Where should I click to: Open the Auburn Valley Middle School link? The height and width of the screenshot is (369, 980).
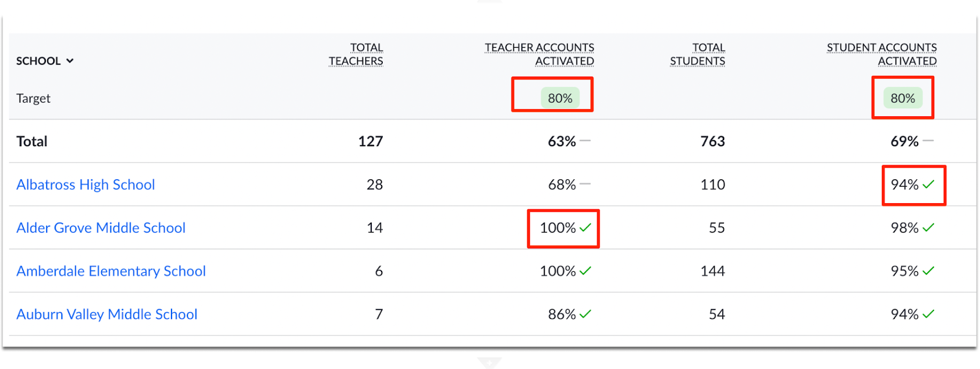tap(107, 315)
